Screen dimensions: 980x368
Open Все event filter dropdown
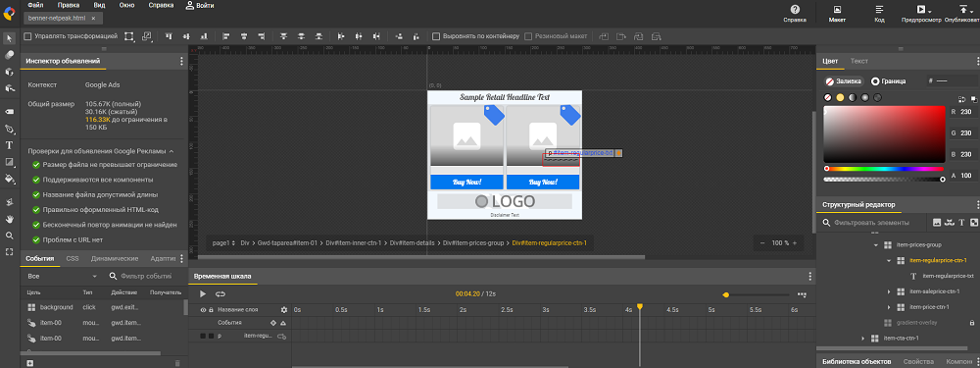(63, 276)
